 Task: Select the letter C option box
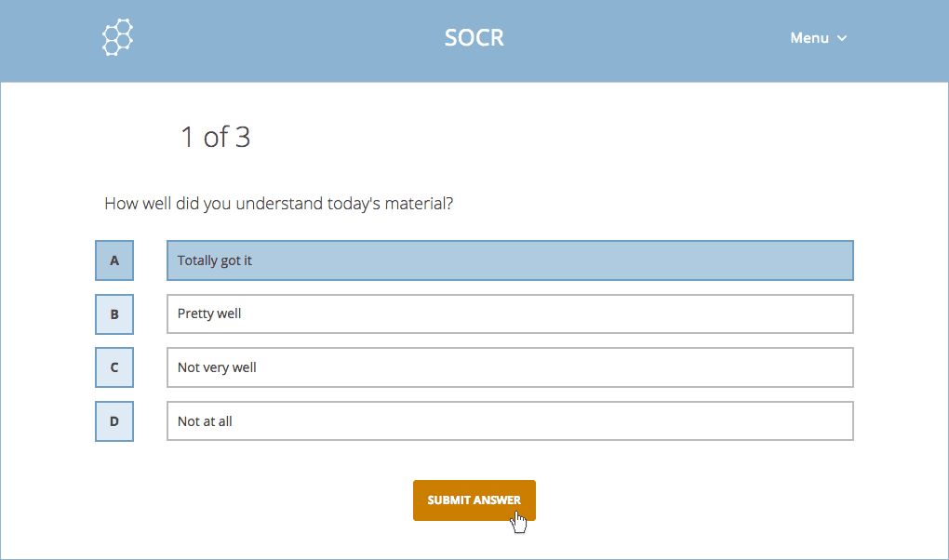click(x=114, y=367)
